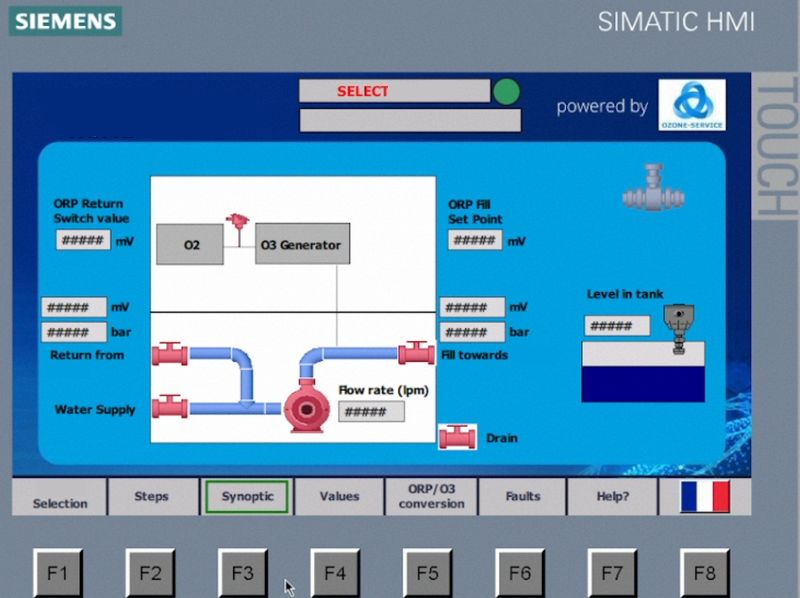This screenshot has width=800, height=598.
Task: Click the Return from label
Action: pyautogui.click(x=87, y=355)
